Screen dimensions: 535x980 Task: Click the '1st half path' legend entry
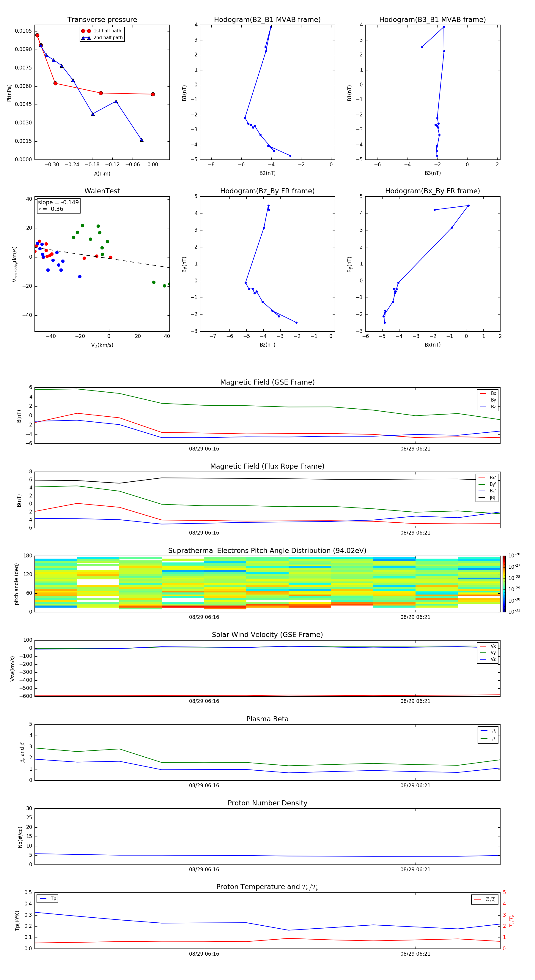coord(102,31)
